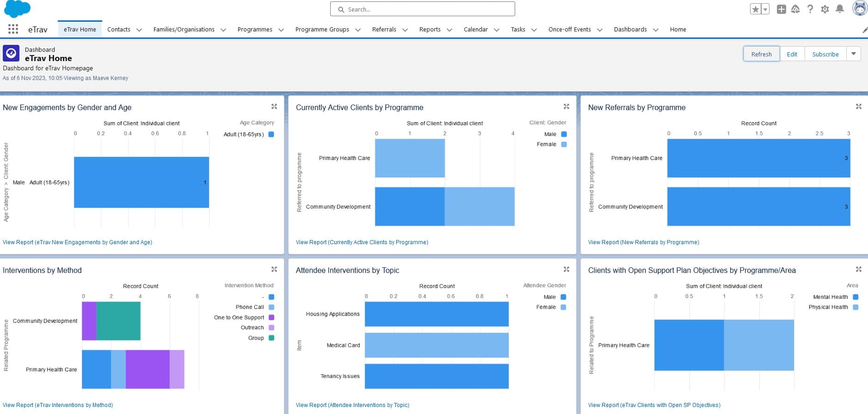Open Programmes tab dropdown chevron
868x414 pixels.
pos(281,30)
